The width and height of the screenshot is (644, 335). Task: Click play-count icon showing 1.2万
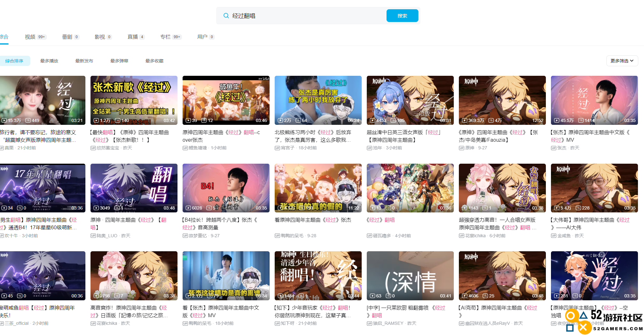coord(96,120)
